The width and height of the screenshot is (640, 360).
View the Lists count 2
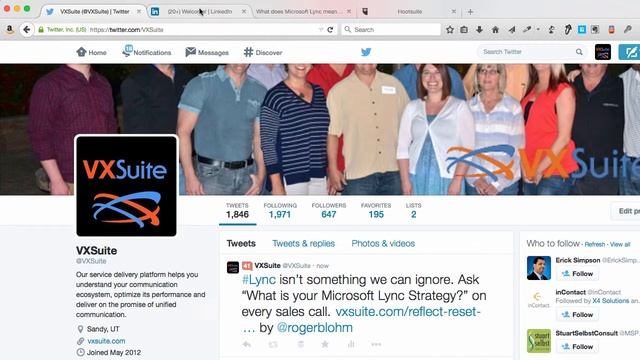tap(413, 211)
